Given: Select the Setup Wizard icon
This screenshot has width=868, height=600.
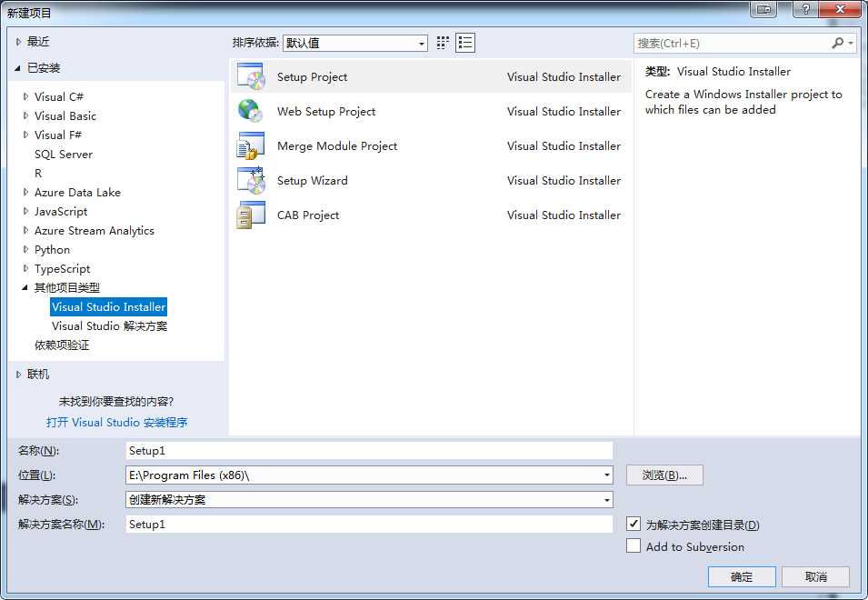Looking at the screenshot, I should click(252, 180).
